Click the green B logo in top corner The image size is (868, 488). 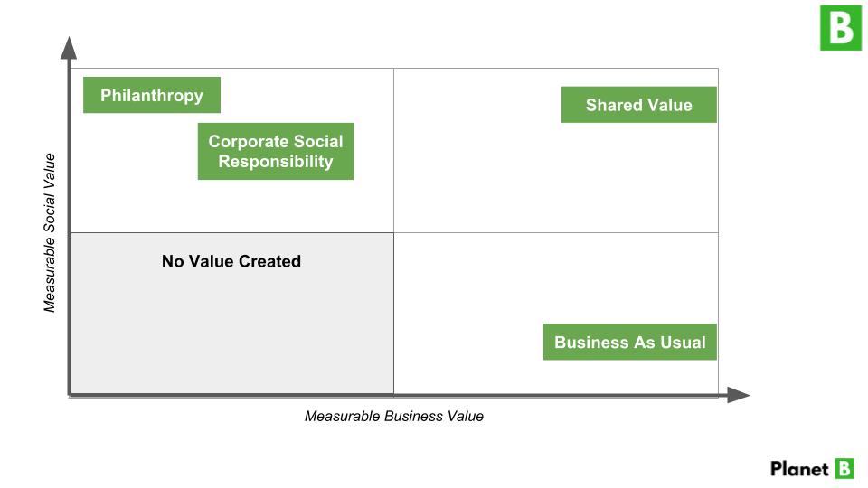pyautogui.click(x=841, y=28)
